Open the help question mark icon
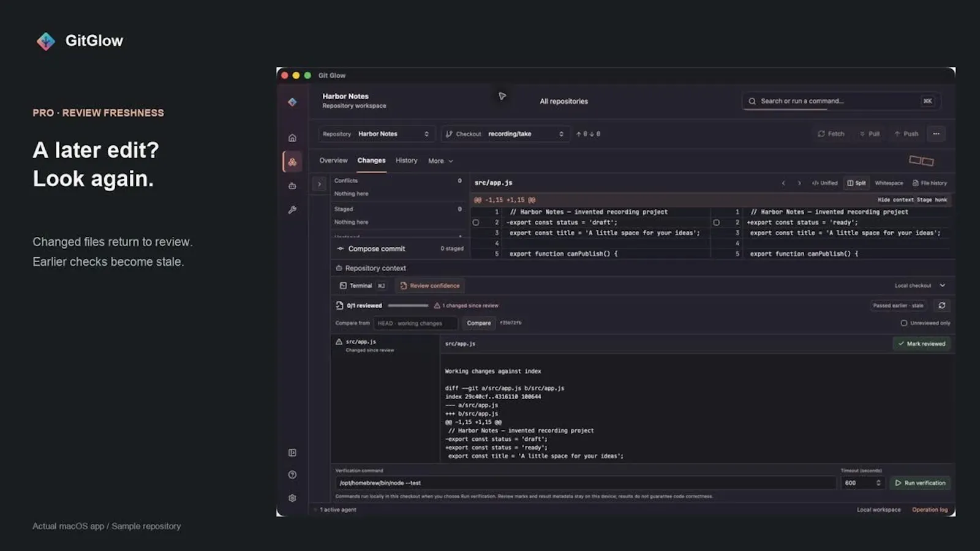 (292, 474)
